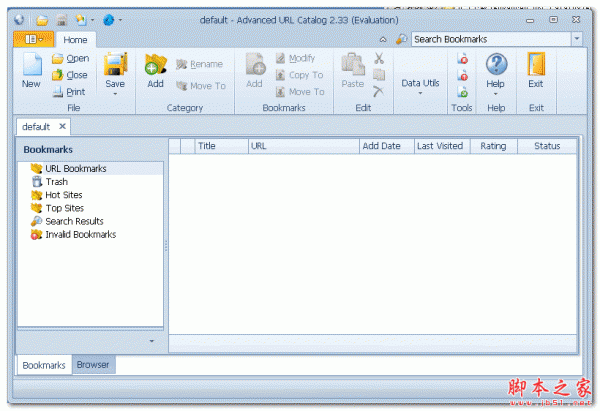The height and width of the screenshot is (411, 600).
Task: Click Move To in Bookmarks group
Action: pos(300,92)
